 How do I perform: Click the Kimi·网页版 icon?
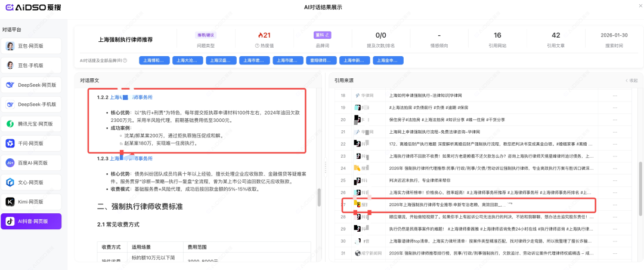pyautogui.click(x=10, y=202)
